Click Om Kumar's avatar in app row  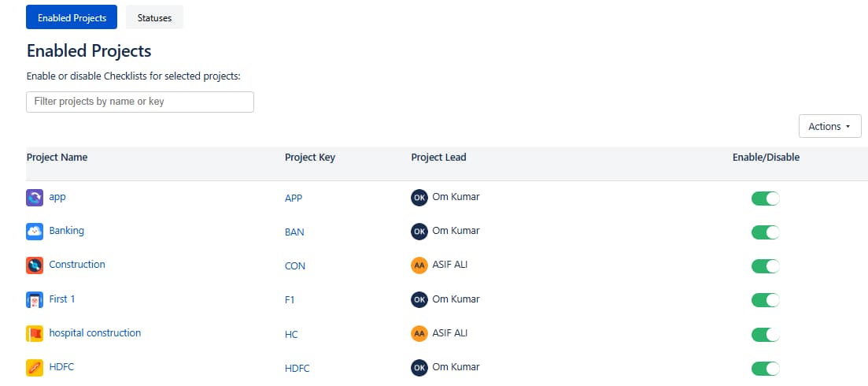(419, 198)
